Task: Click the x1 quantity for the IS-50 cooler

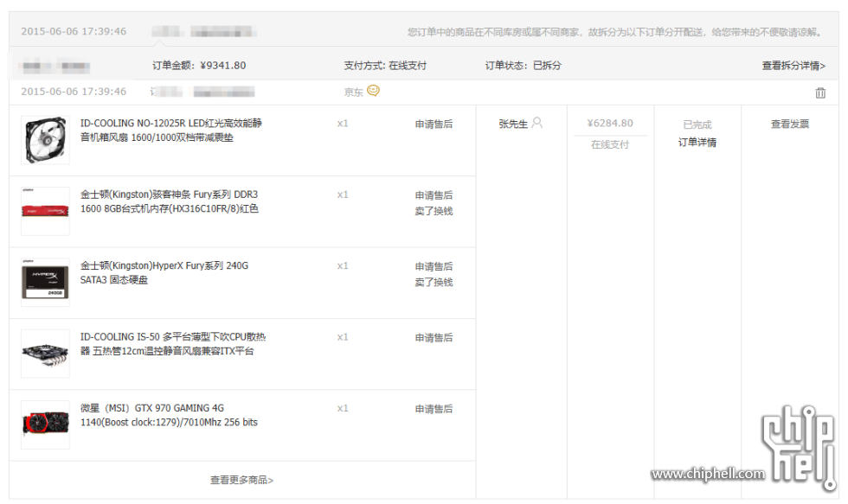Action: (343, 337)
